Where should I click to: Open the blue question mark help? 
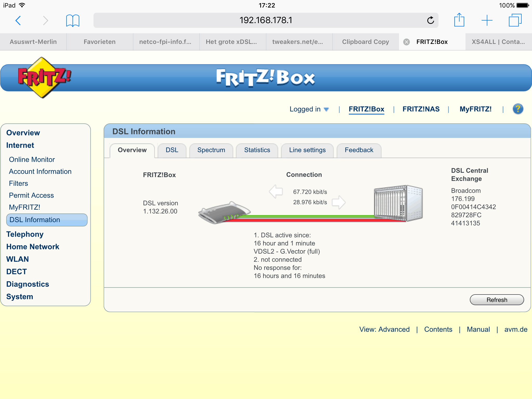click(518, 109)
